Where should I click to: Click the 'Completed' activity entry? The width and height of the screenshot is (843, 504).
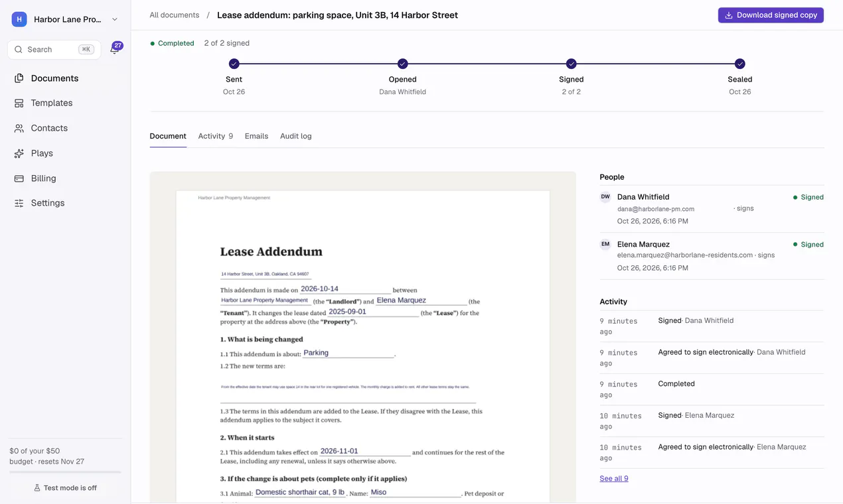coord(712,389)
